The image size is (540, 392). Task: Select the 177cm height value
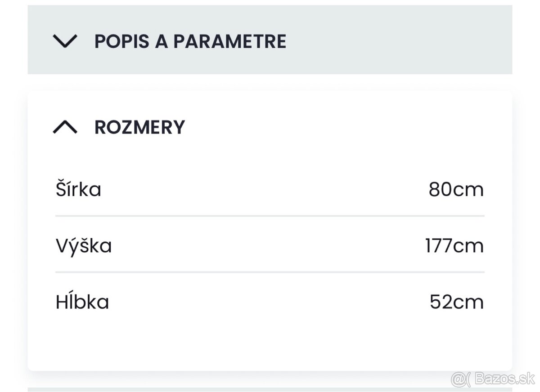click(x=454, y=246)
